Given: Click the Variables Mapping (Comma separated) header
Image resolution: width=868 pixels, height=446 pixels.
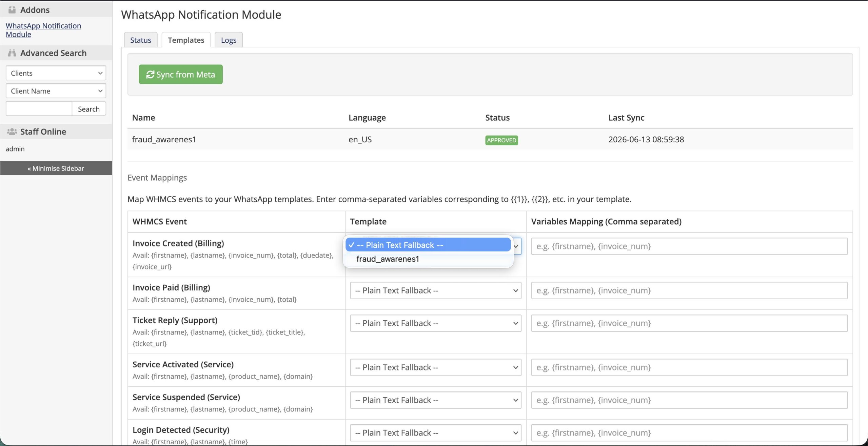Looking at the screenshot, I should click(x=606, y=221).
